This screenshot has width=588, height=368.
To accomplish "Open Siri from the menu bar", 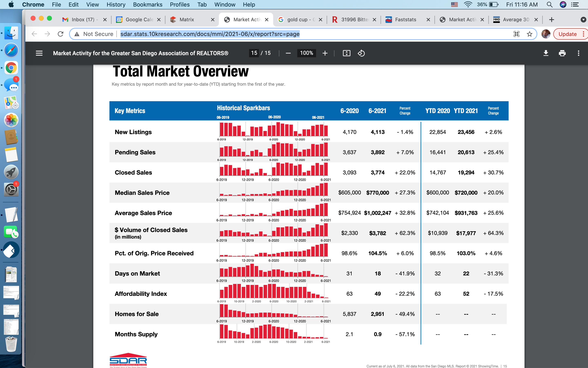I will click(x=563, y=5).
